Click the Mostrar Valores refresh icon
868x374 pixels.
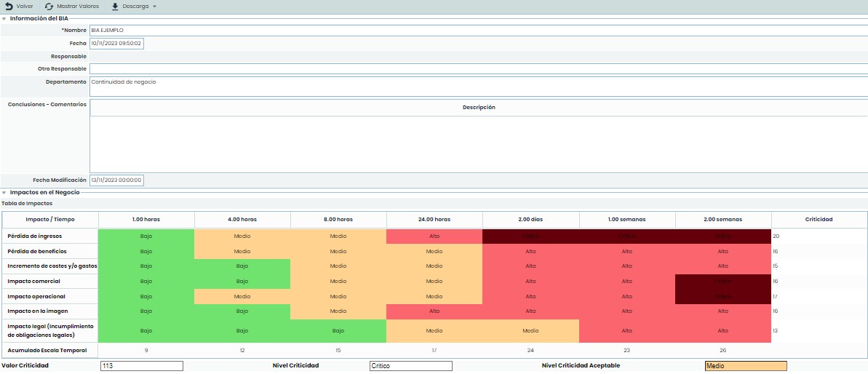pos(49,6)
